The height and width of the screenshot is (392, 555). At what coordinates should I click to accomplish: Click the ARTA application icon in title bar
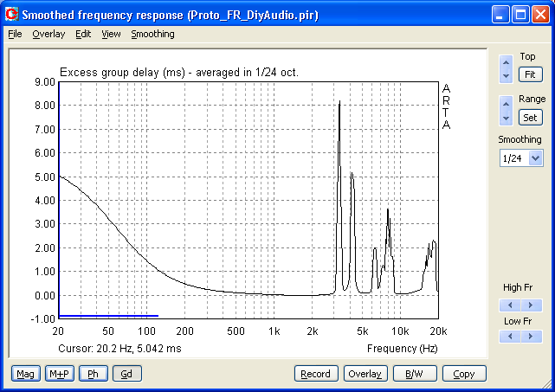[11, 14]
